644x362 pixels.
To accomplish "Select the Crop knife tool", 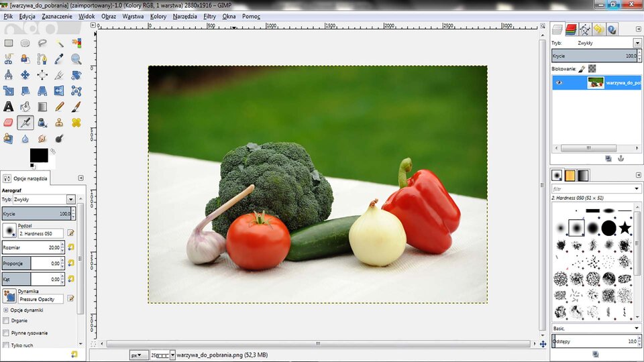I will click(59, 74).
